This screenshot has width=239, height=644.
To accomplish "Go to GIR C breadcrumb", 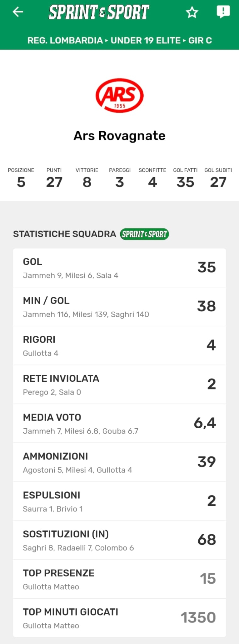I will click(200, 41).
